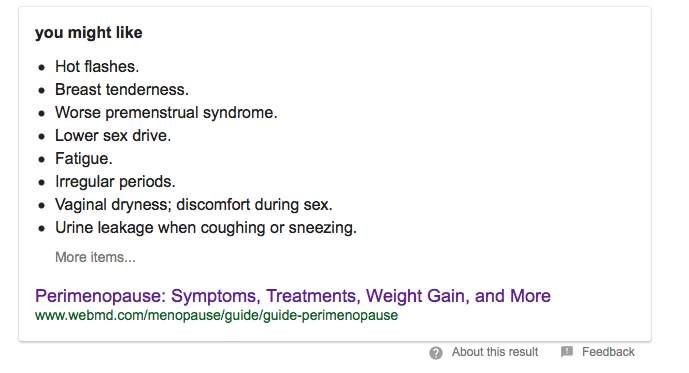Viewport: 689px width, 373px height.
Task: Click the you might like heading
Action: click(x=89, y=33)
